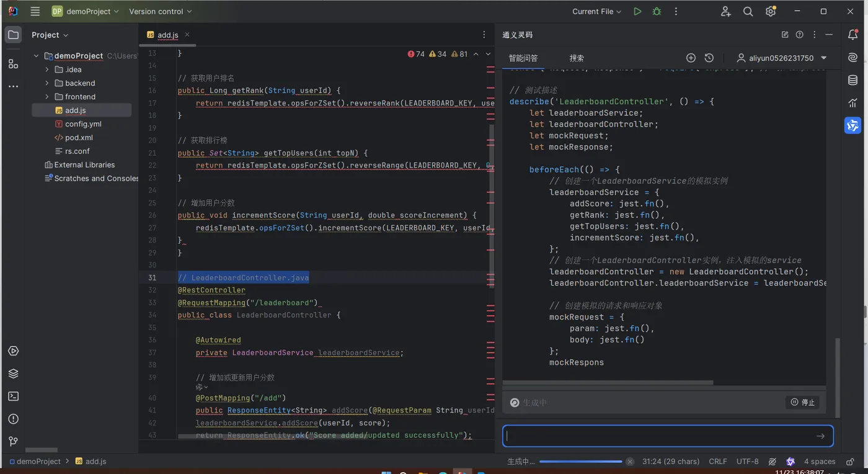Open more run actions menu
This screenshot has height=474, width=868.
click(676, 11)
